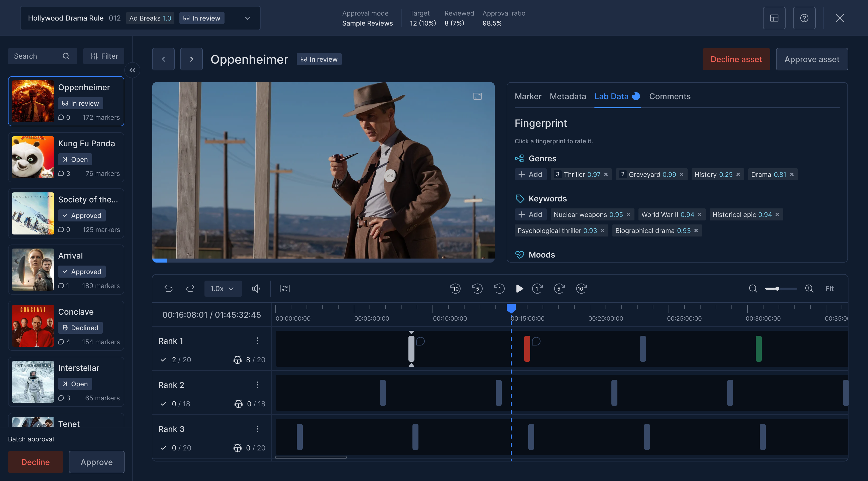Click the Approve asset button
The width and height of the screenshot is (868, 481).
click(x=812, y=59)
